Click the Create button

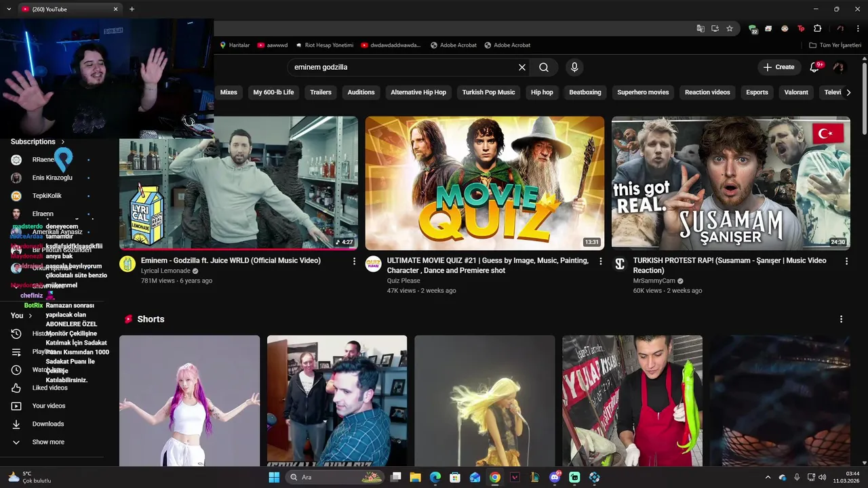pyautogui.click(x=778, y=67)
